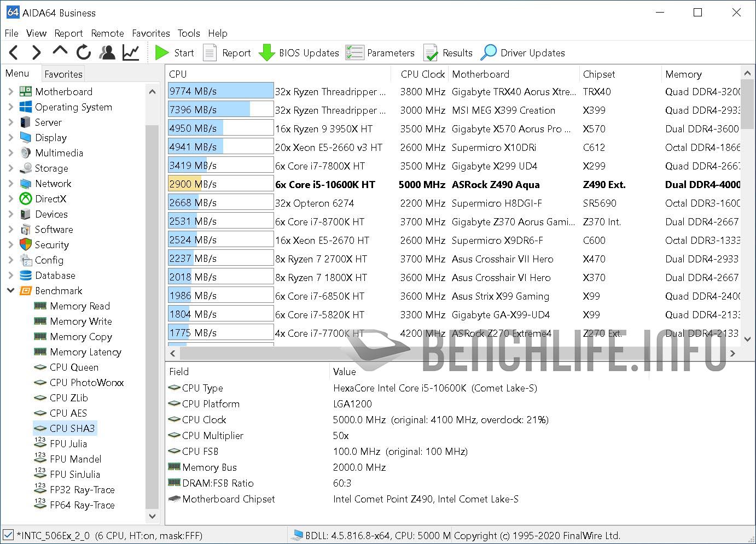Start the benchmark with green Start arrow
Screen dimensions: 756x544
click(x=162, y=52)
